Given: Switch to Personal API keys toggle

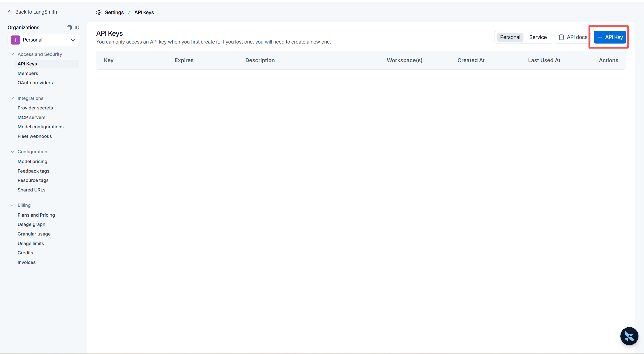Looking at the screenshot, I should coord(510,37).
